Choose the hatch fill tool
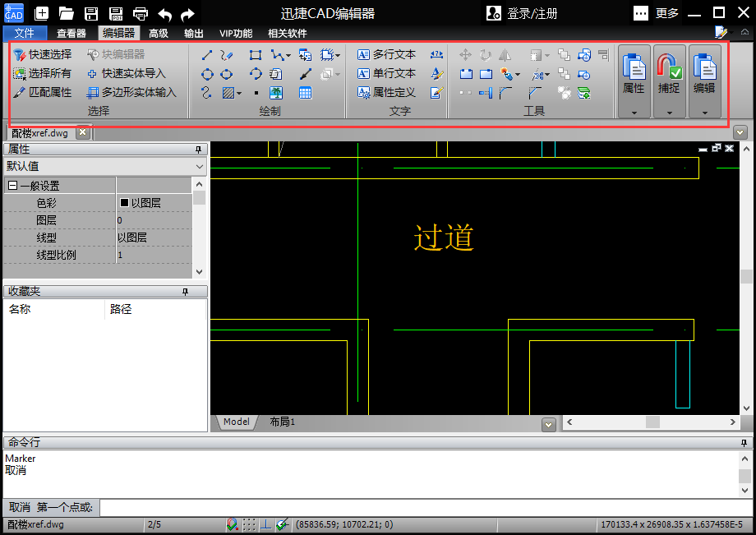 (x=229, y=93)
